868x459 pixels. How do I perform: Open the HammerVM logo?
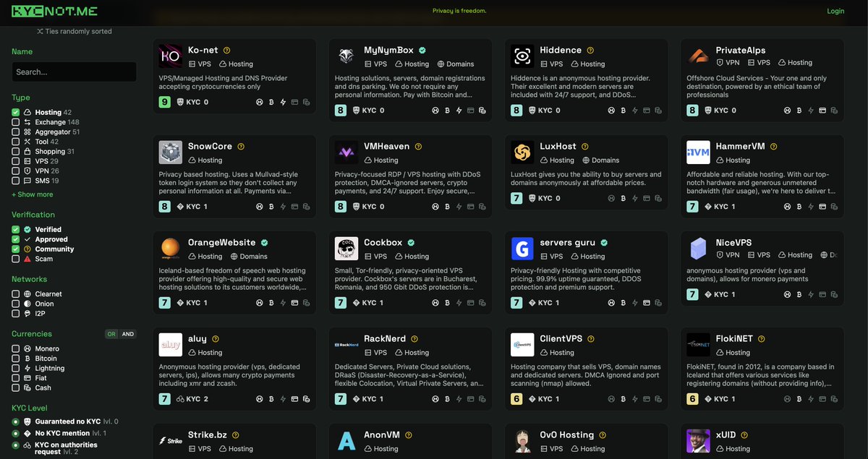(x=698, y=153)
